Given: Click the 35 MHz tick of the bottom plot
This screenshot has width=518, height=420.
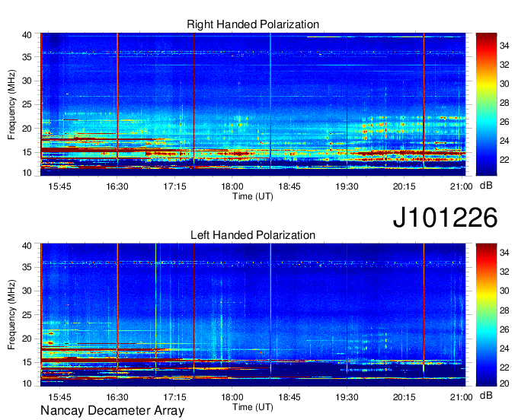Looking at the screenshot, I should click(27, 268).
